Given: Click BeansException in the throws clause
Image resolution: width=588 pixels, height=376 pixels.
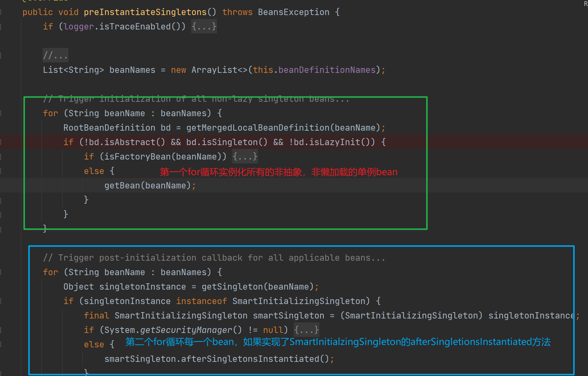Looking at the screenshot, I should tap(294, 12).
